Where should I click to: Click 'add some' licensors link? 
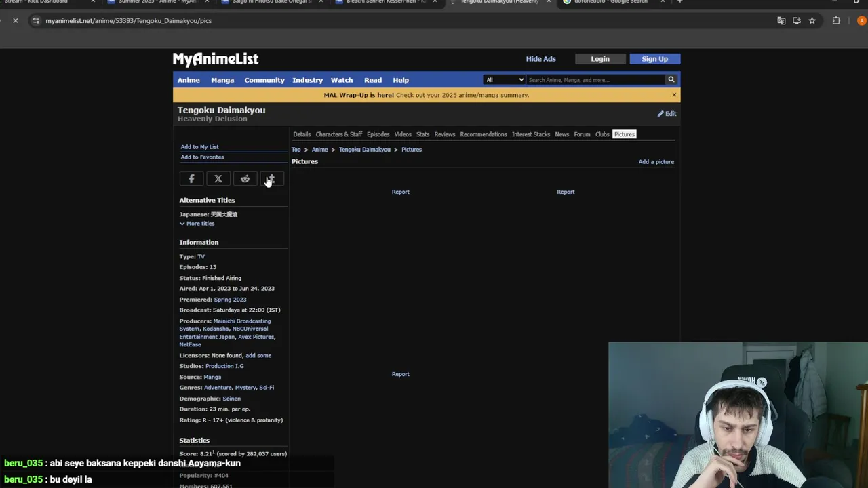point(258,356)
